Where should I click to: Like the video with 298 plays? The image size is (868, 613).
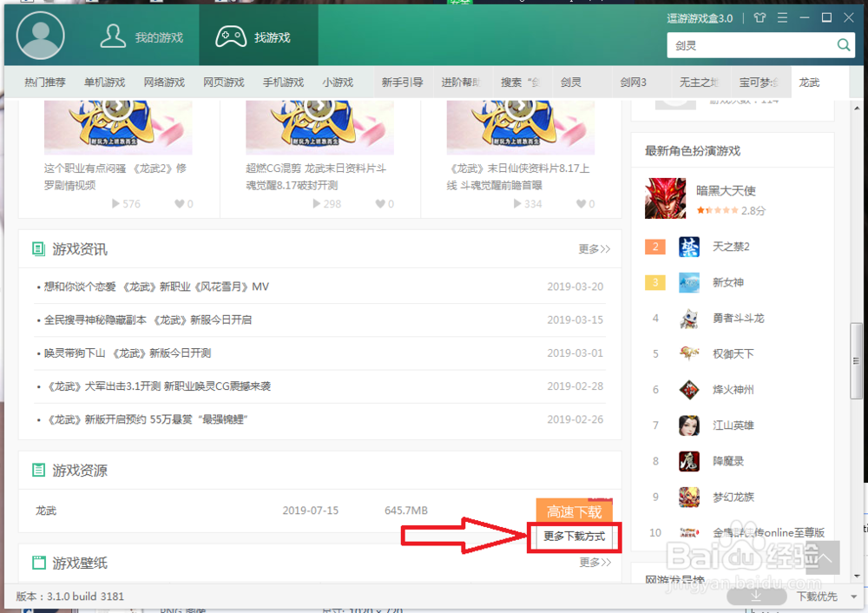point(380,203)
